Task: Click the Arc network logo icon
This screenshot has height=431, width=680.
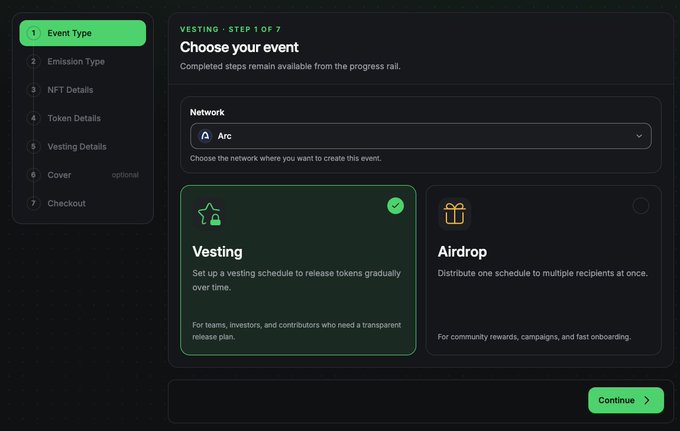Action: (206, 136)
